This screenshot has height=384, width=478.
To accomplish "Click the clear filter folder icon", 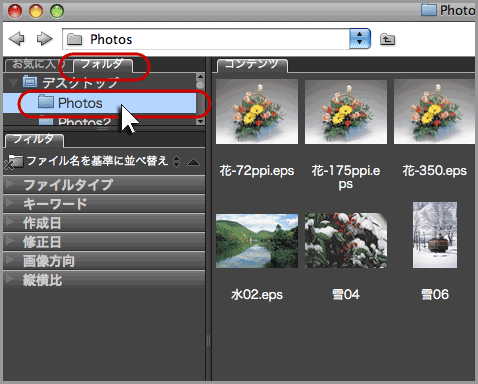I will [13, 162].
